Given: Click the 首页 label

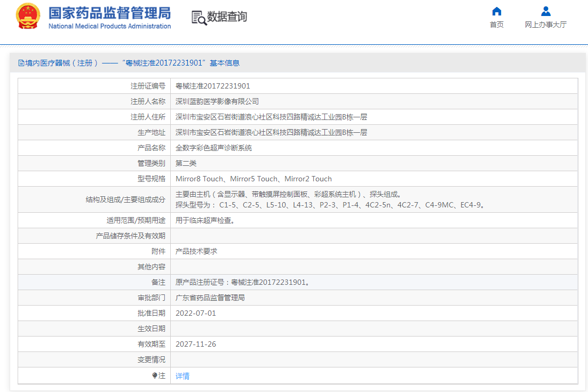Looking at the screenshot, I should point(497,25).
